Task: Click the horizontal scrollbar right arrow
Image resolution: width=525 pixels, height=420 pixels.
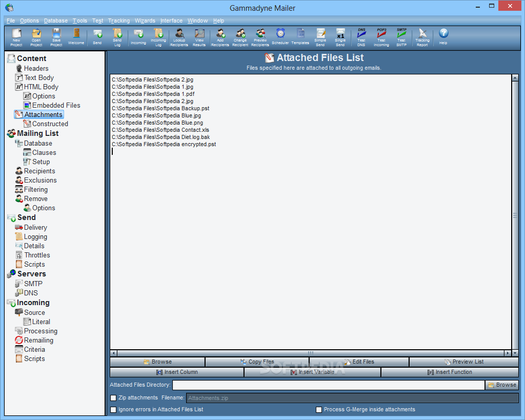Action: pos(508,353)
